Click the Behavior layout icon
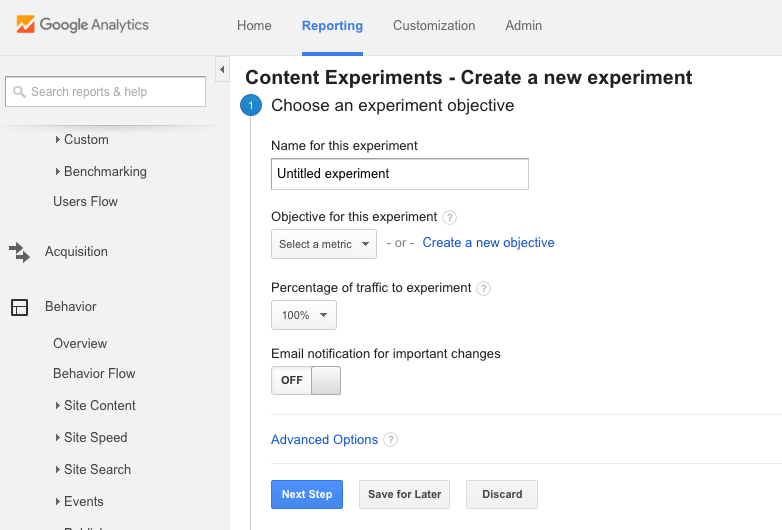The image size is (782, 530). pos(19,307)
